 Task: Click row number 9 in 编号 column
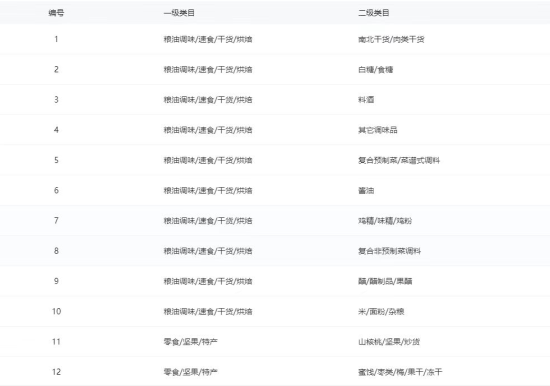click(56, 281)
